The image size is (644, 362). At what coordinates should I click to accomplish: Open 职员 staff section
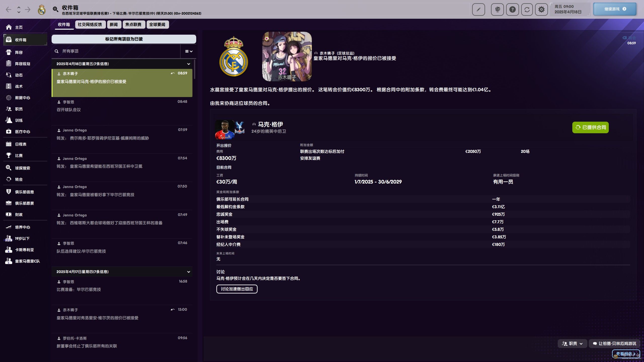pos(25,109)
